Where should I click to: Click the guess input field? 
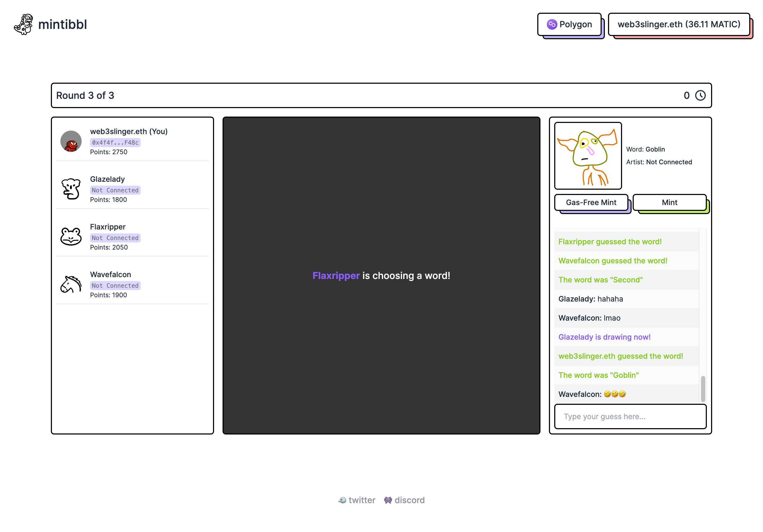(630, 416)
